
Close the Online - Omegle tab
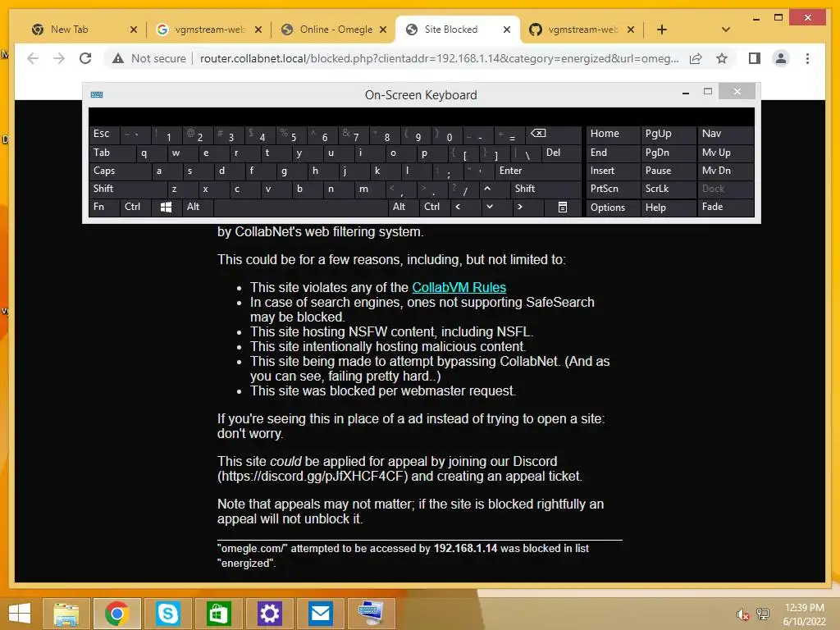(383, 30)
